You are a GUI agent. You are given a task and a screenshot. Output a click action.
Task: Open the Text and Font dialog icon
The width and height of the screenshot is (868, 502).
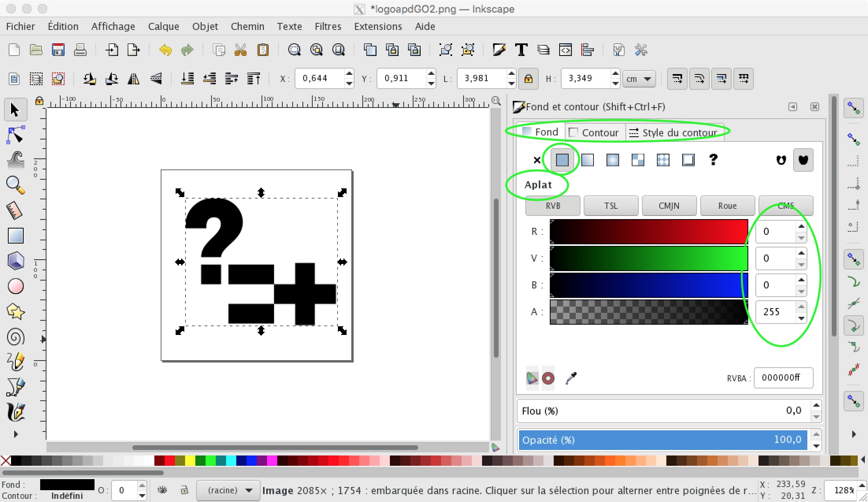(521, 50)
